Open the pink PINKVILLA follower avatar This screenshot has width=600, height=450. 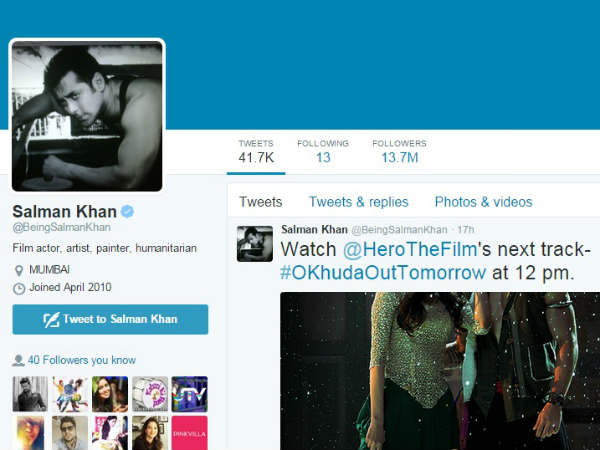189,433
